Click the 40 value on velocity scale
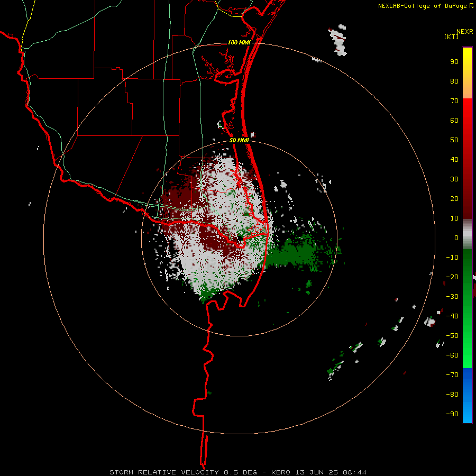 coord(454,159)
